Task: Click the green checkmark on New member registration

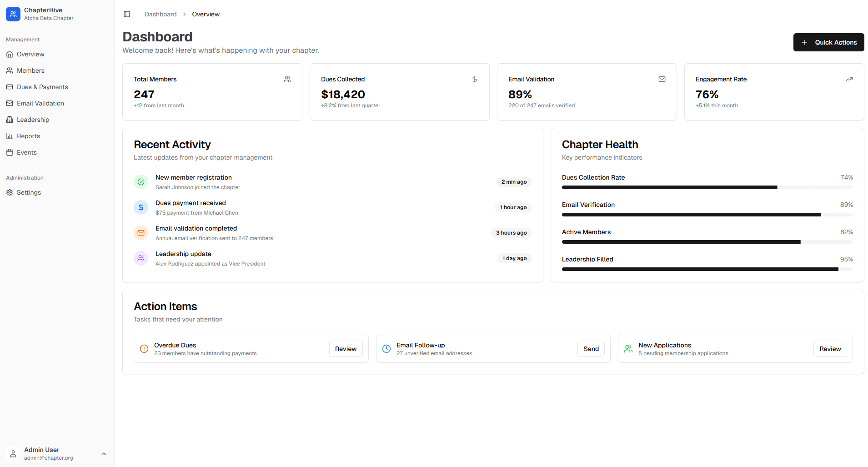Action: (x=141, y=182)
